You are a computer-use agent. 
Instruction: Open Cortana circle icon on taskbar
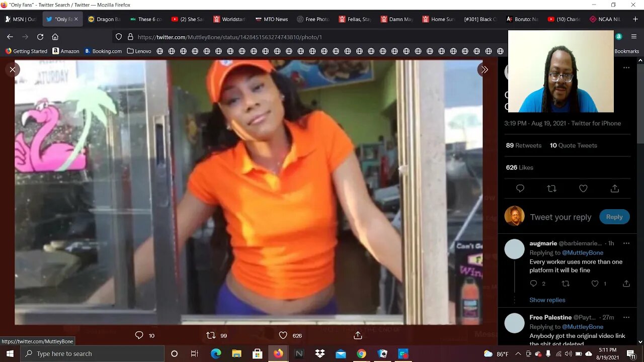174,353
